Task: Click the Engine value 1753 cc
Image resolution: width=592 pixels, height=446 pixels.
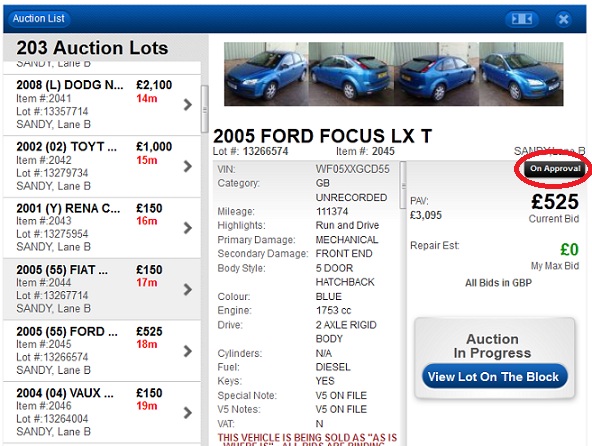Action: coord(333,310)
